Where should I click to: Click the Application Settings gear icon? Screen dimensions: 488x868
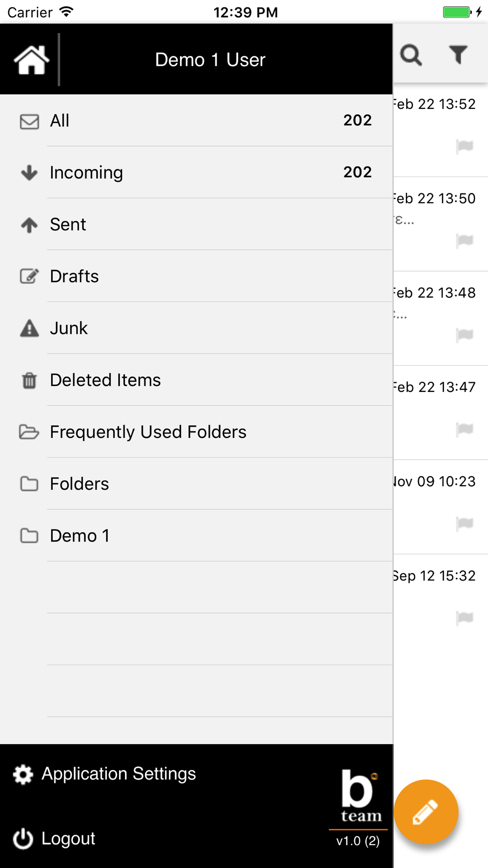(23, 774)
